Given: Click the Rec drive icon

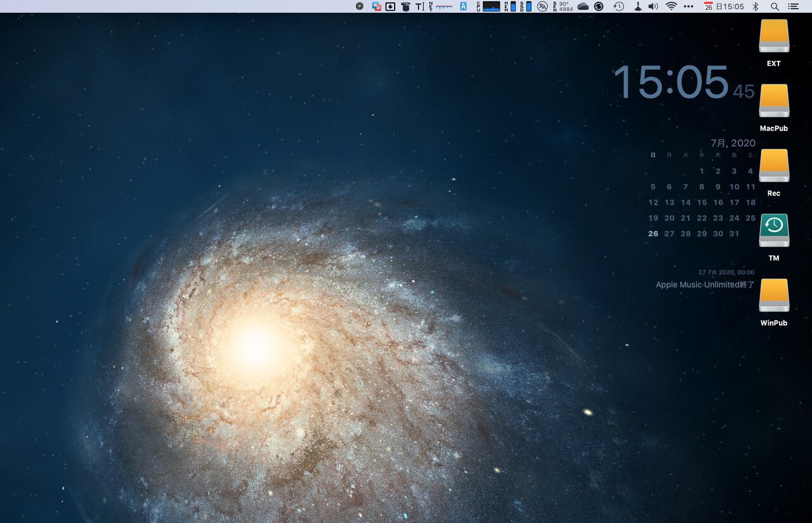Looking at the screenshot, I should [x=774, y=166].
